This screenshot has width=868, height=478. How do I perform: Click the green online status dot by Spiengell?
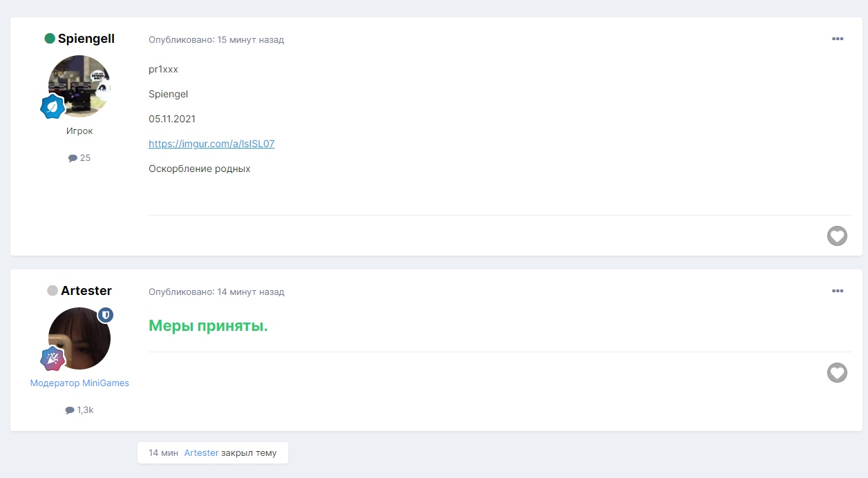coord(50,39)
